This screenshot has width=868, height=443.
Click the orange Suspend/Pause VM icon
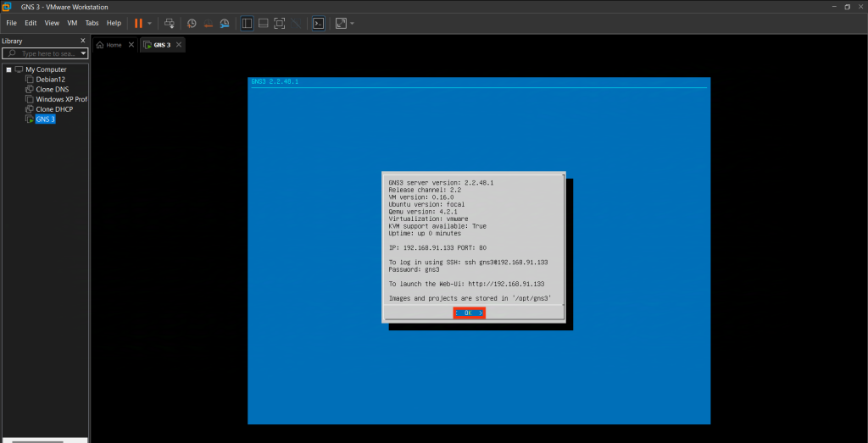[x=138, y=23]
